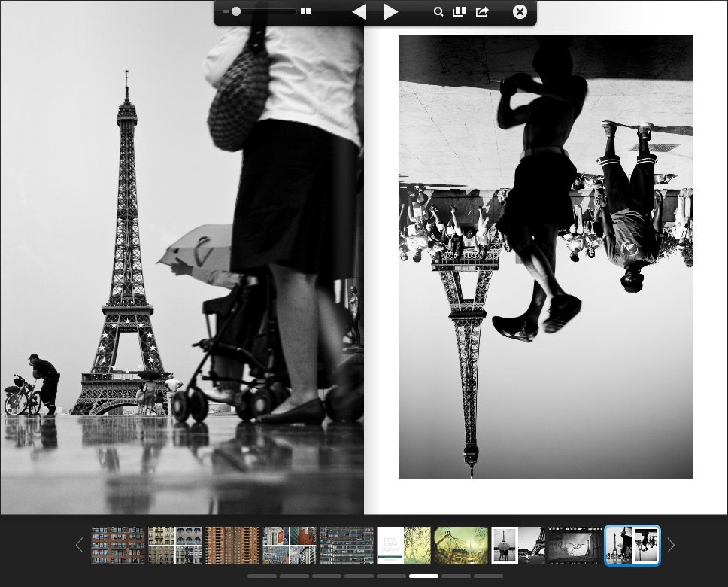The width and height of the screenshot is (728, 587).
Task: Advance to next page with right arrow
Action: click(391, 12)
